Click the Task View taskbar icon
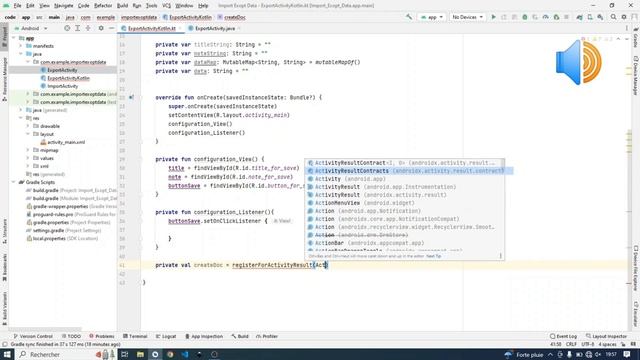Image resolution: width=640 pixels, height=360 pixels. click(125, 354)
